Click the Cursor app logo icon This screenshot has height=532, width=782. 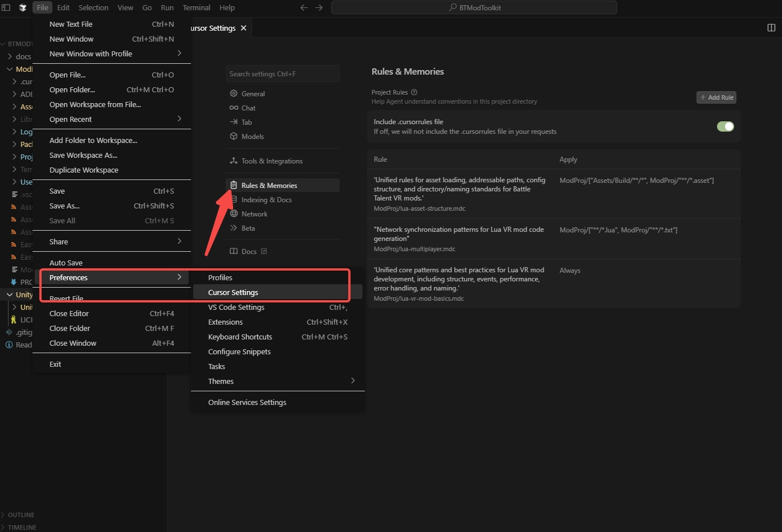click(x=23, y=7)
